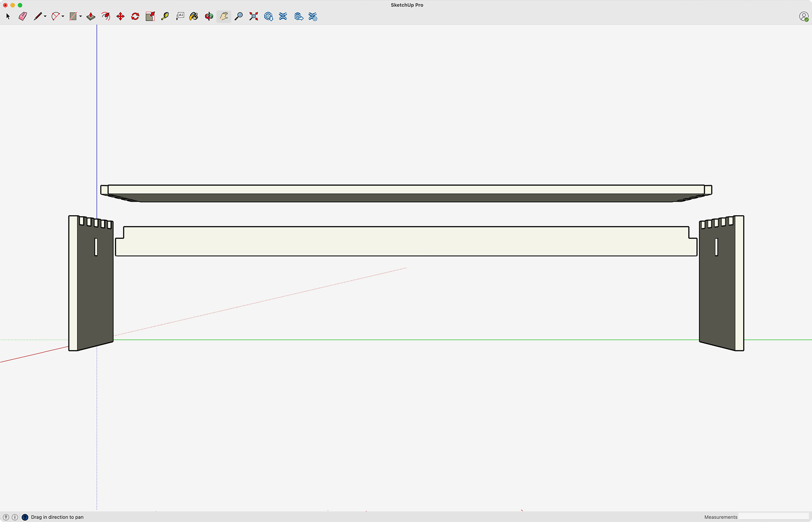Select the arrow Select tool
Screen dimensions: 812x522
tap(8, 16)
